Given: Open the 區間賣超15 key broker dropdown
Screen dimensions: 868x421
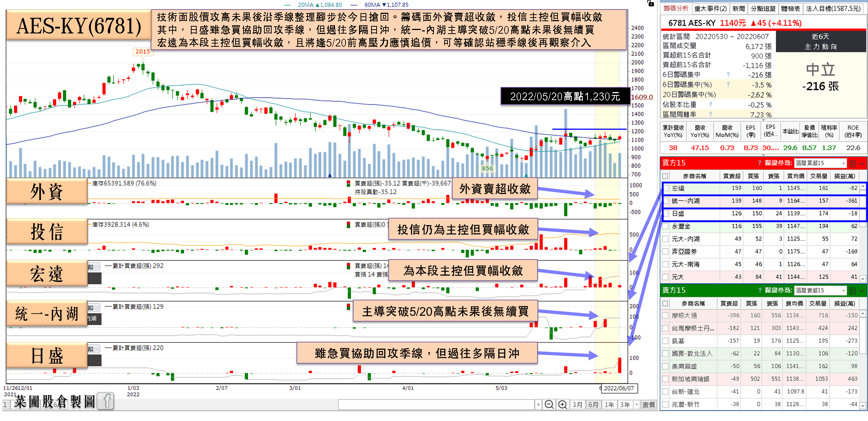Looking at the screenshot, I should pos(820,291).
